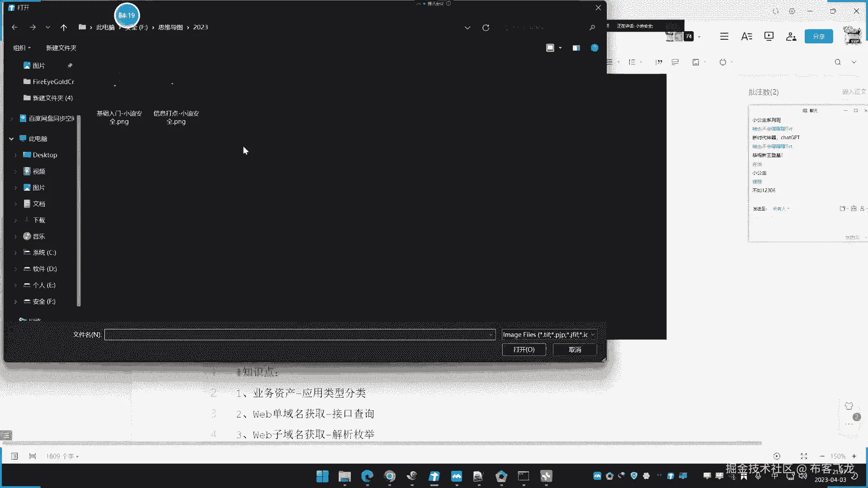This screenshot has height=488, width=868.
Task: Collapse the 此电脑 tree node
Action: click(11, 139)
